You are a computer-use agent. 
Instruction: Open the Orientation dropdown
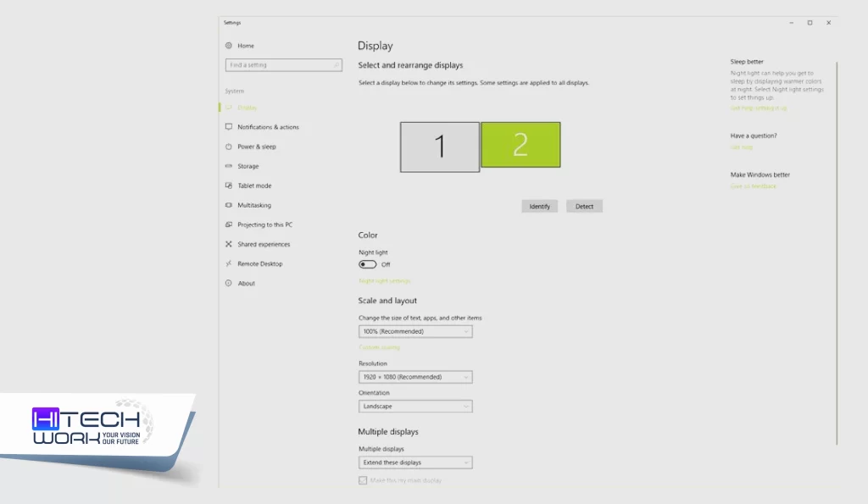(x=415, y=406)
